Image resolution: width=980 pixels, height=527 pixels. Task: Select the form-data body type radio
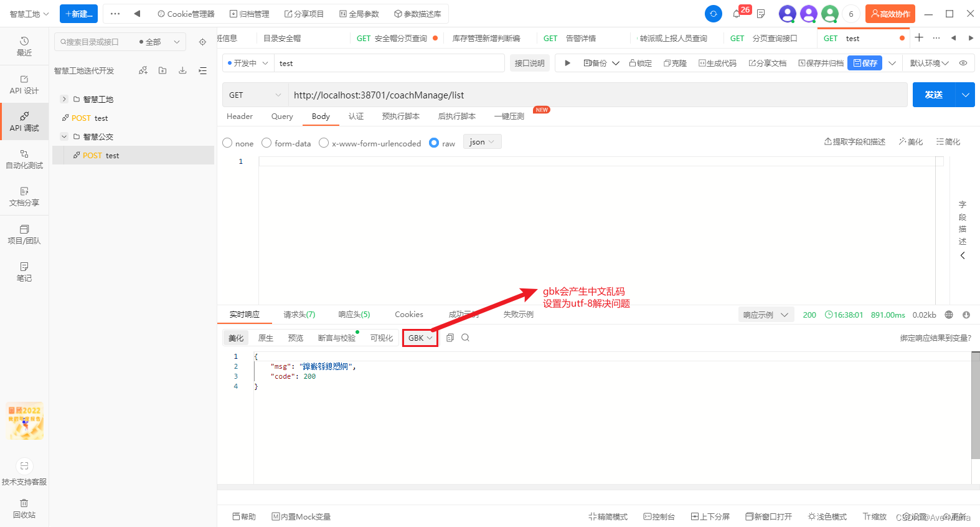(x=266, y=143)
